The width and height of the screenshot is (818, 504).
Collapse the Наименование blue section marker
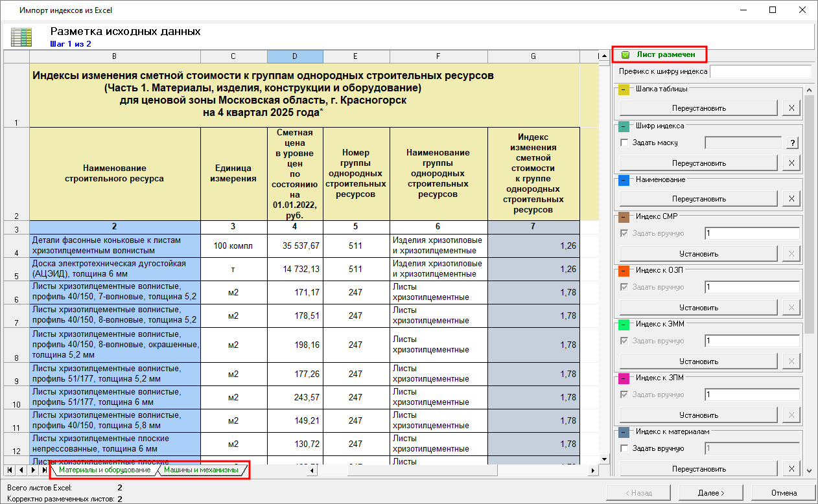coord(624,180)
